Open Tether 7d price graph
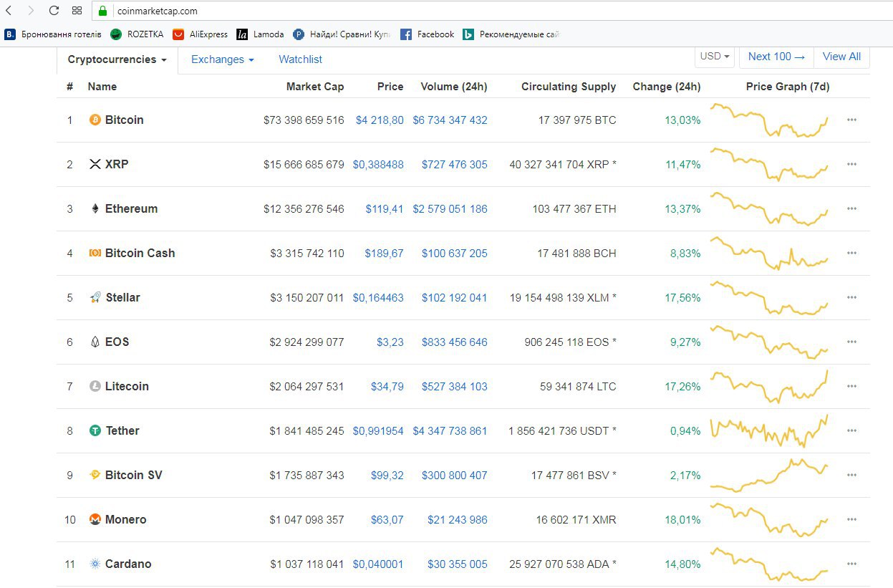893x588 pixels. point(769,430)
